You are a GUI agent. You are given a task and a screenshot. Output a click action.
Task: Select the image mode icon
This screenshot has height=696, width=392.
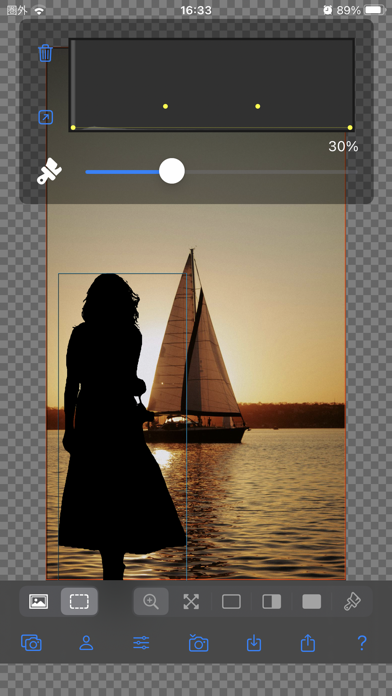(x=39, y=601)
